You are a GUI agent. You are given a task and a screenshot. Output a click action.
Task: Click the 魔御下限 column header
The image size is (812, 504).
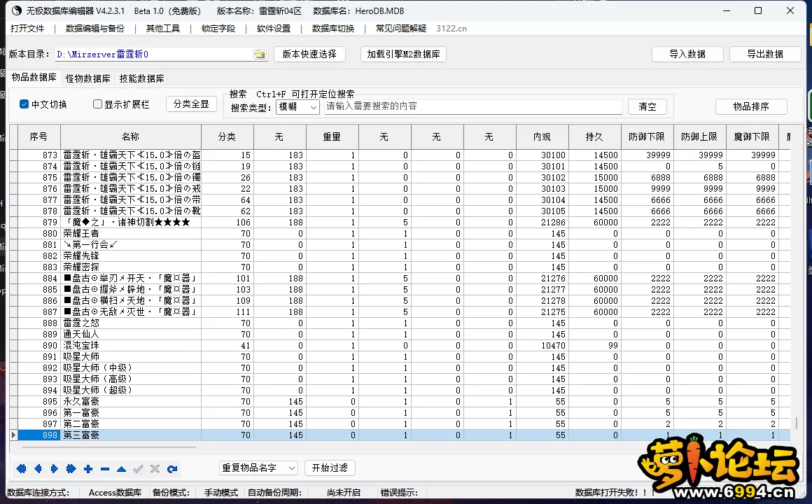point(752,136)
